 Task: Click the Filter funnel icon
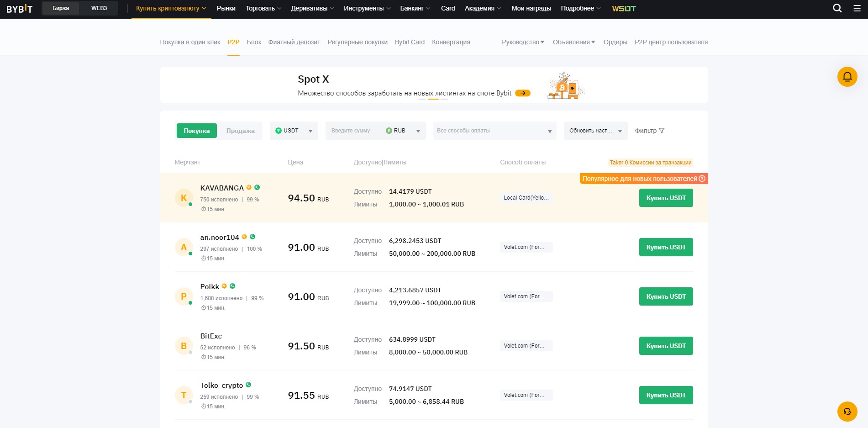[662, 131]
